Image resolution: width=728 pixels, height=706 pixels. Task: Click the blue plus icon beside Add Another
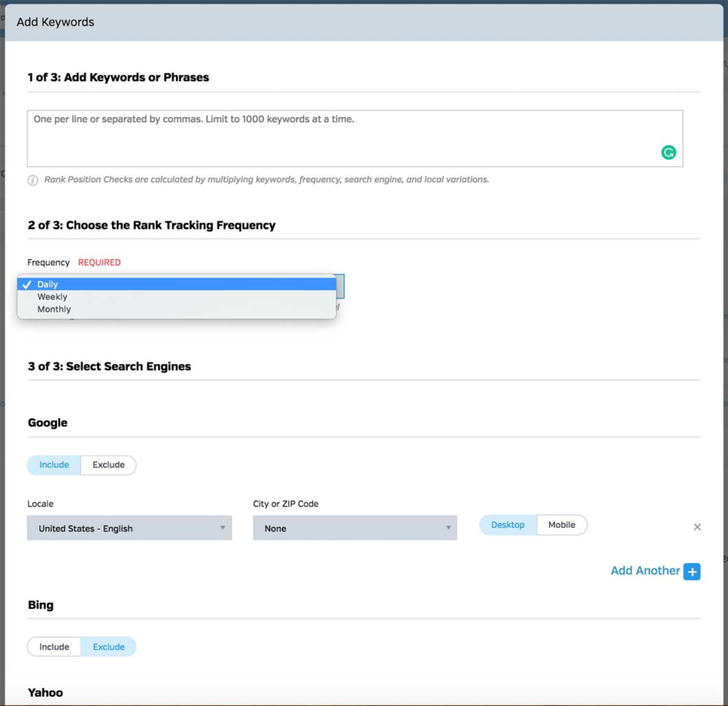[x=692, y=571]
